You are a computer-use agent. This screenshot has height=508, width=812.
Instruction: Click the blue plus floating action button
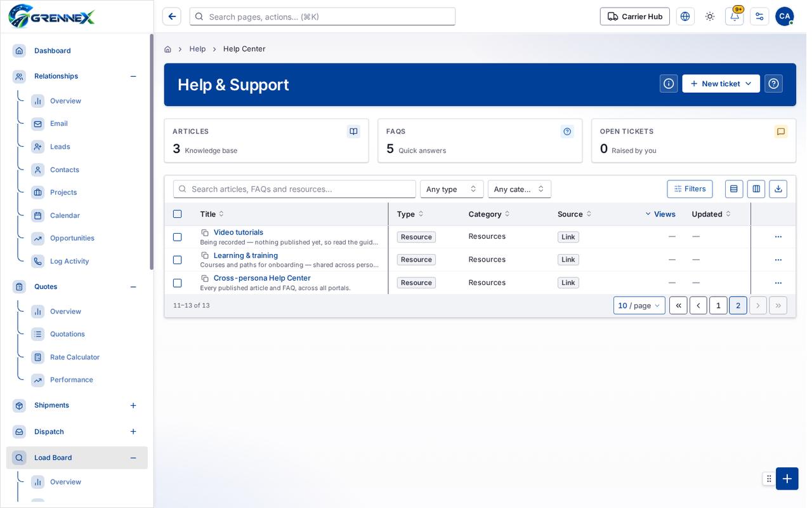787,478
